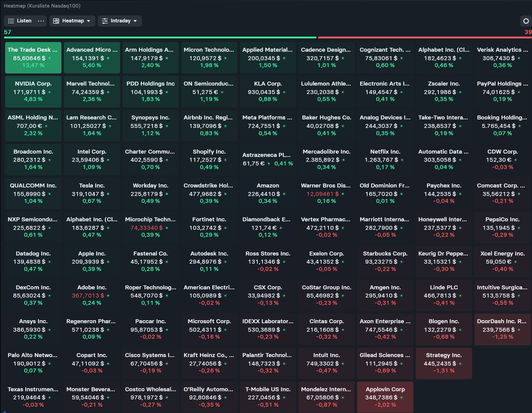Open the Mercadolibre Inc. tile

(327, 159)
